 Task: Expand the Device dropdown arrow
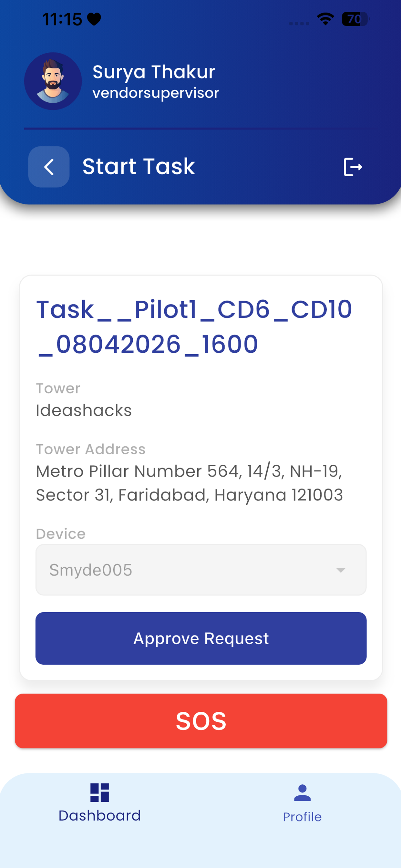click(x=341, y=570)
